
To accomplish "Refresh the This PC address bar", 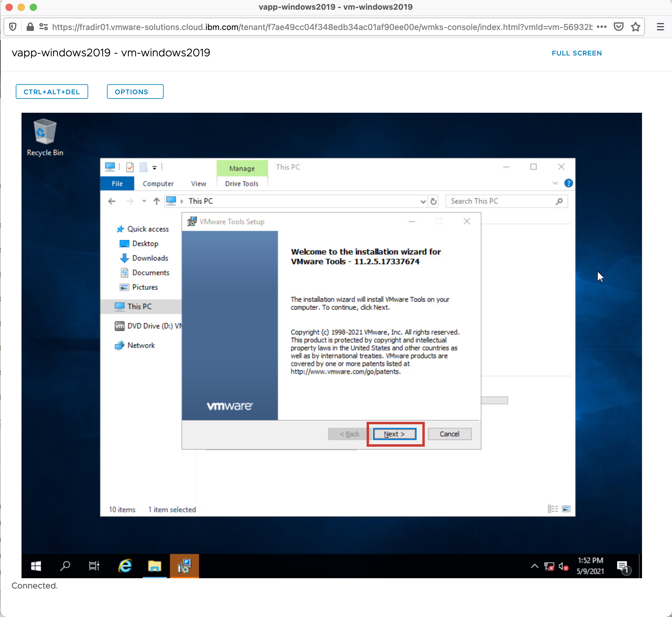I will 433,201.
